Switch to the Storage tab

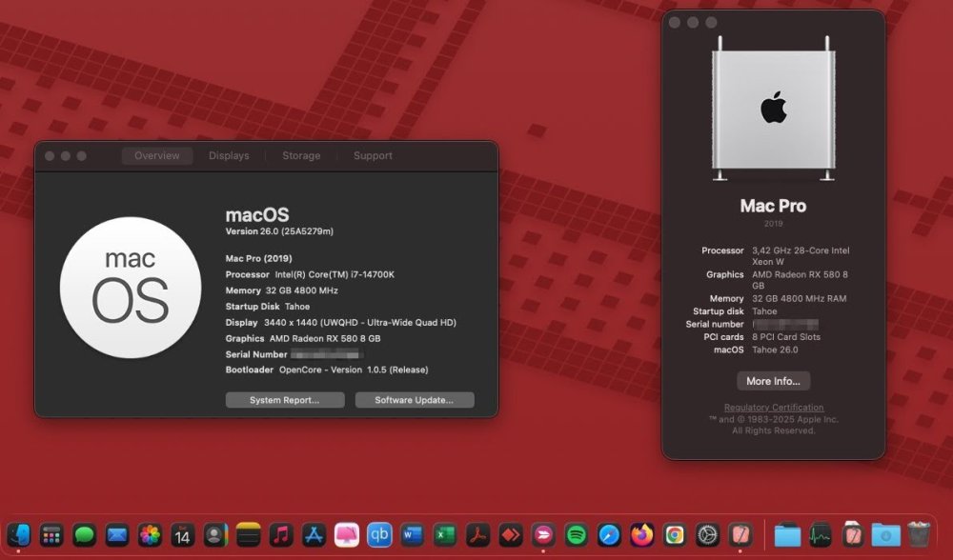point(301,155)
